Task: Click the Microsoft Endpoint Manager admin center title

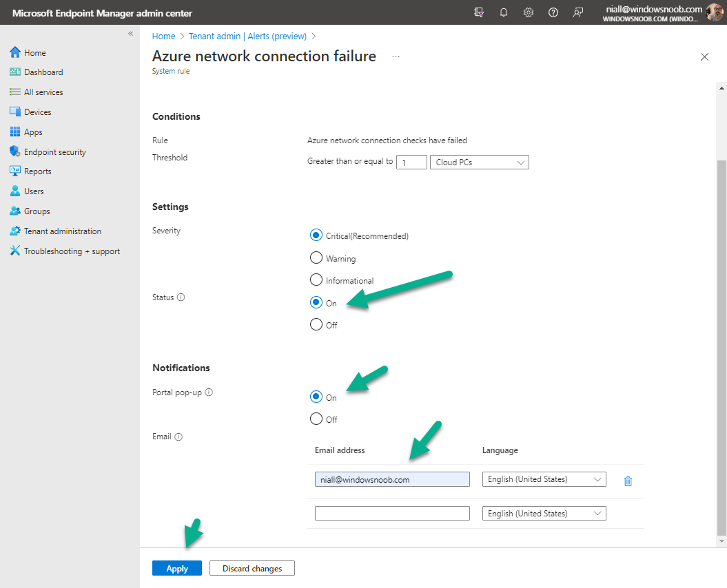Action: click(x=102, y=13)
